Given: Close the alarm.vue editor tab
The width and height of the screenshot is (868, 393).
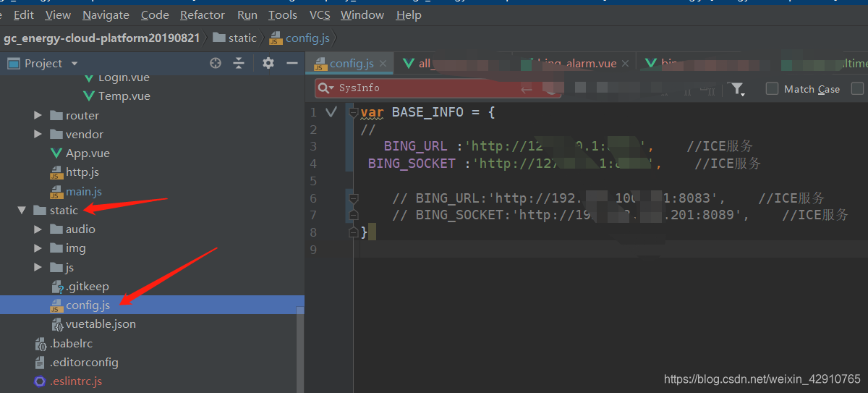Looking at the screenshot, I should tap(626, 64).
